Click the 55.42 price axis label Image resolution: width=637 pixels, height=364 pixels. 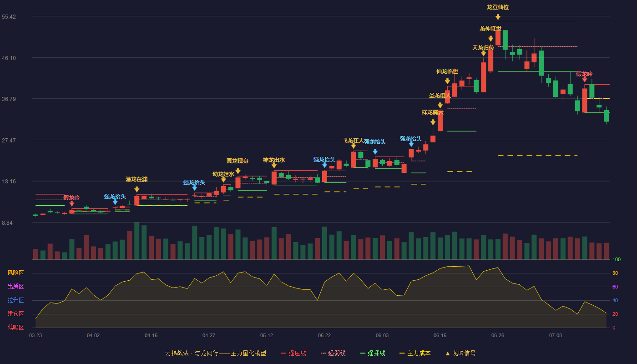tap(9, 17)
